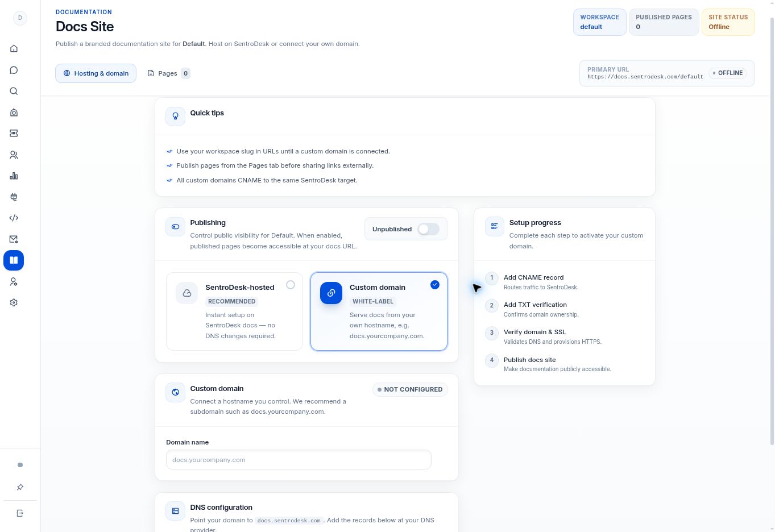Viewport: 775px width, 532px height.
Task: Click step 4 Publish docs site
Action: (564, 364)
